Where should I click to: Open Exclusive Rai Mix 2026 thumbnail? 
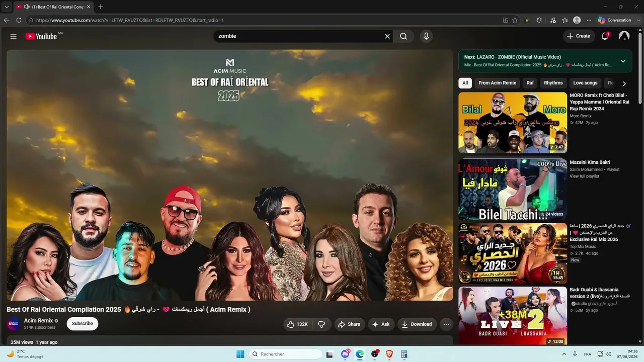click(513, 253)
